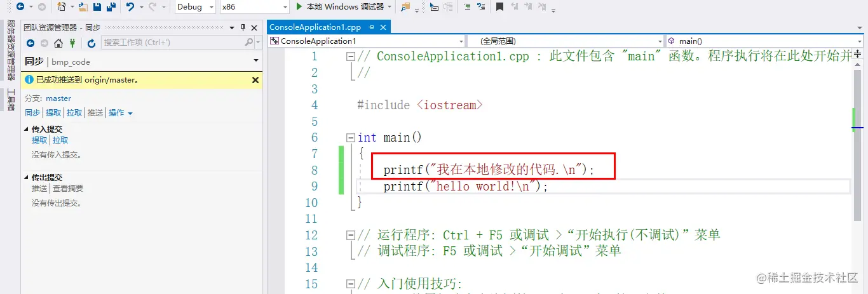
Task: Collapse the 传入提交 section
Action: [x=26, y=130]
